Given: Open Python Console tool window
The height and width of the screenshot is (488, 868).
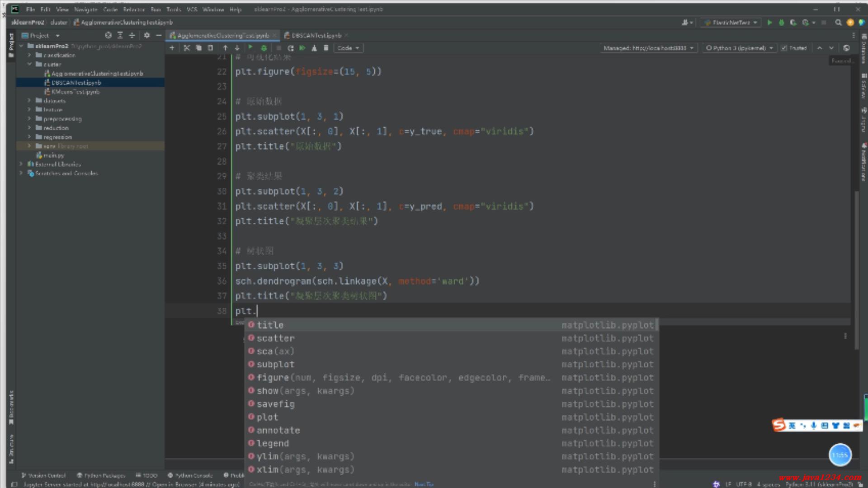Looking at the screenshot, I should coord(190,475).
